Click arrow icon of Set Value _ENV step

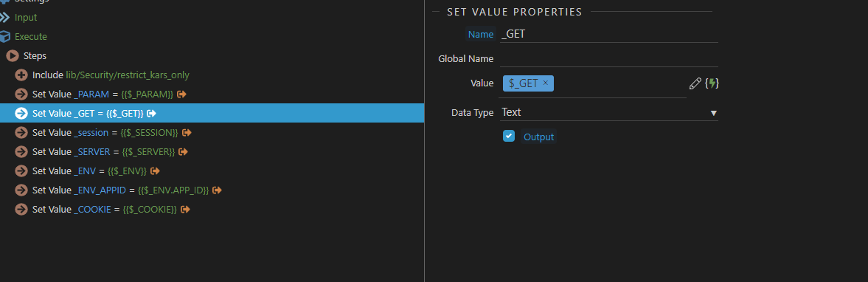(21, 171)
